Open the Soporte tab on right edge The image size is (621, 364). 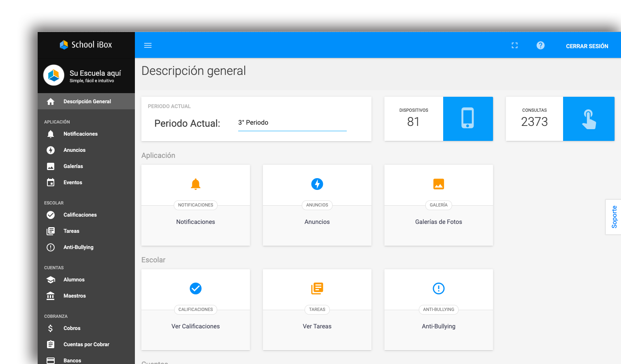point(614,217)
